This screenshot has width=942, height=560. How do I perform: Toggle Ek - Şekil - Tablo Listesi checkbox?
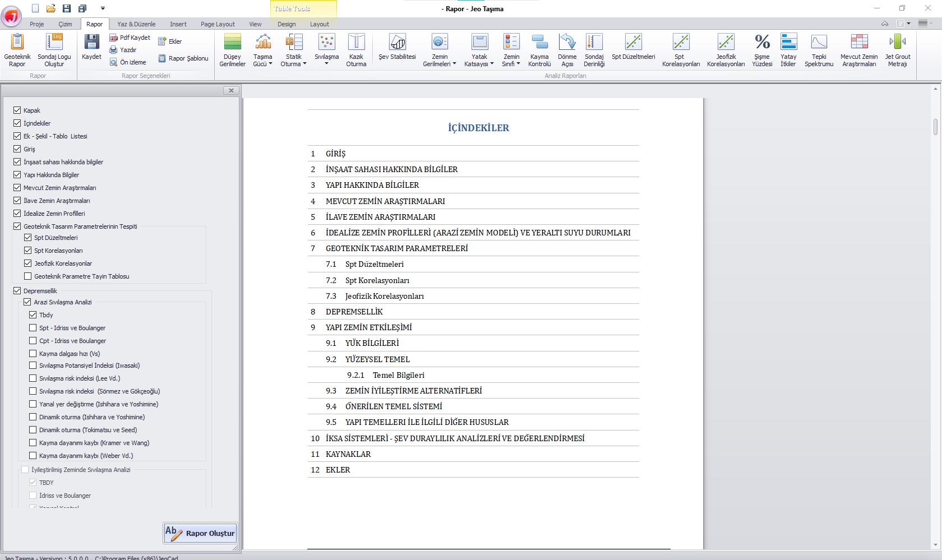point(17,136)
